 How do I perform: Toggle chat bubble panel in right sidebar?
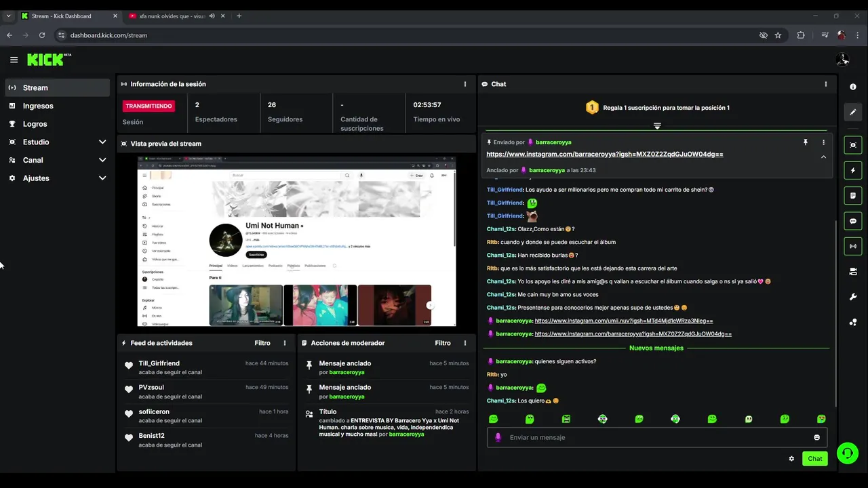(x=853, y=221)
